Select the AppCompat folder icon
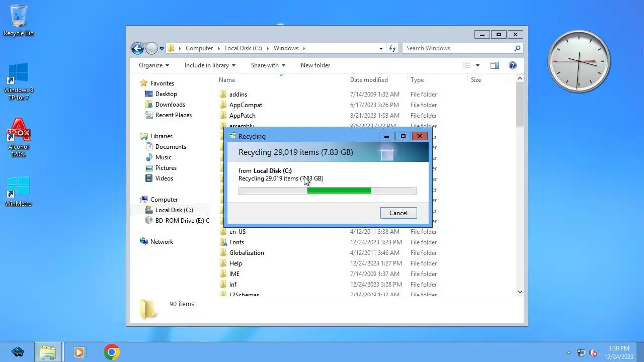644x362 pixels. click(223, 105)
